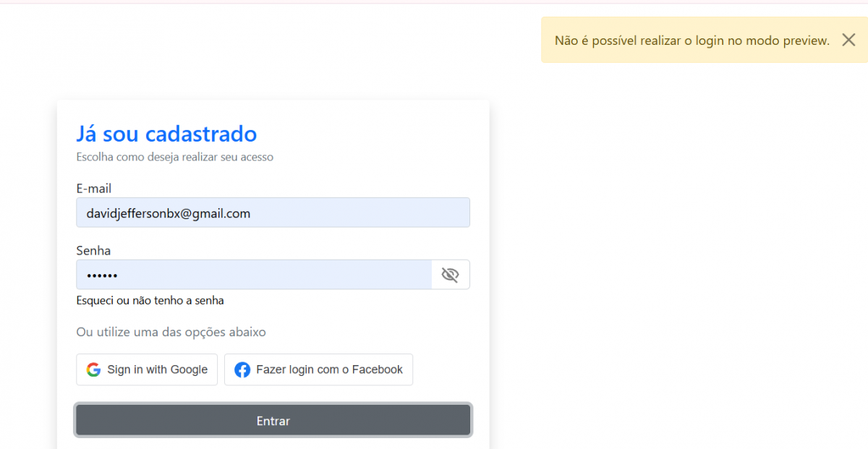This screenshot has width=868, height=449.
Task: Choose Fazer login com o Facebook
Action: pos(318,369)
